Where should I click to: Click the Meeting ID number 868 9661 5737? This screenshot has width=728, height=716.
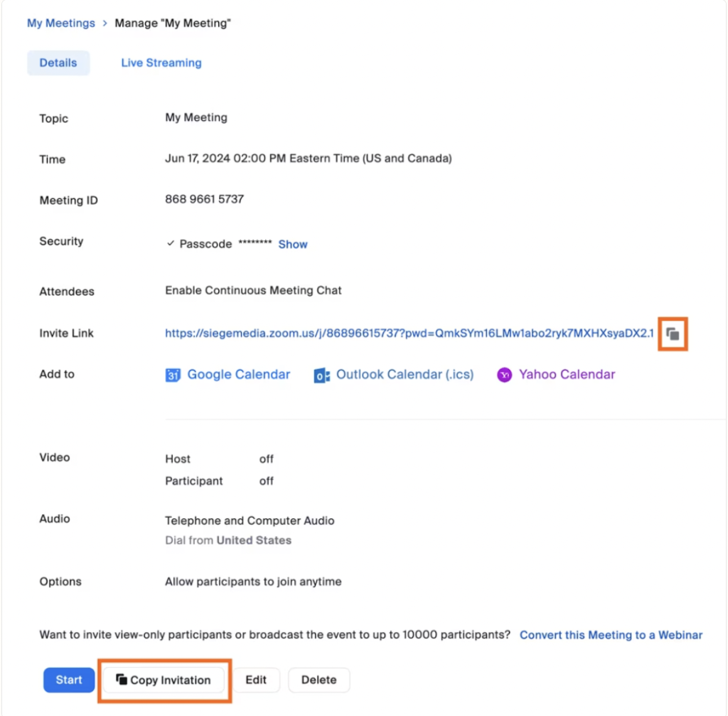[x=204, y=199]
